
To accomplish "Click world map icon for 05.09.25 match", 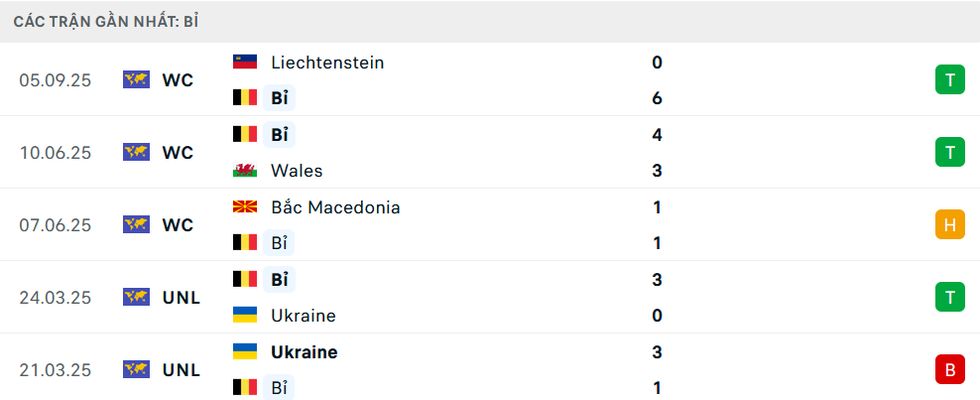I will point(136,79).
